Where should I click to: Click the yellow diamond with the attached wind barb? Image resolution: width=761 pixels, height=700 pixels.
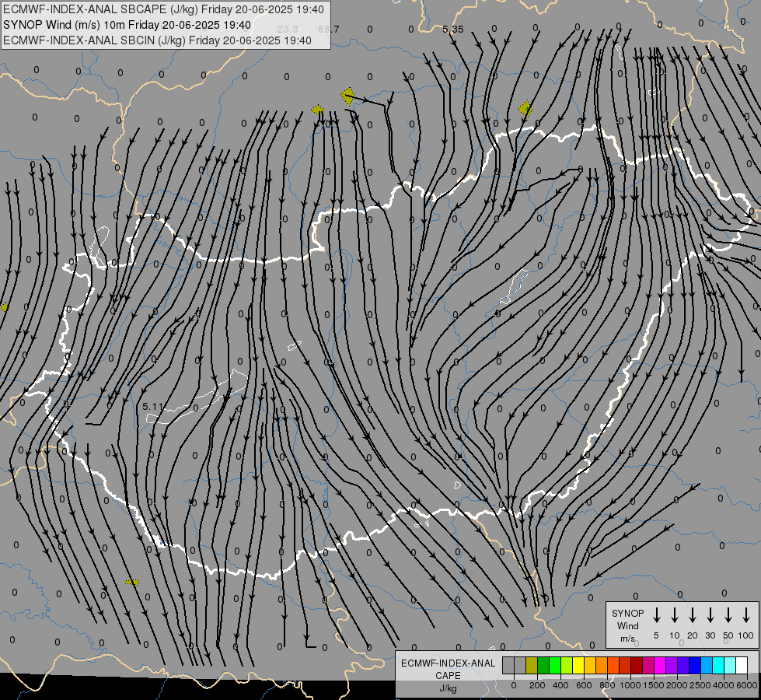pos(348,96)
